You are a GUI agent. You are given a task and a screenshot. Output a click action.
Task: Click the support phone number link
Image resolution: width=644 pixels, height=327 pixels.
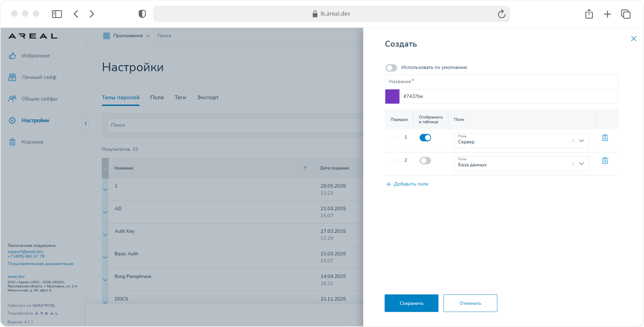coord(26,256)
